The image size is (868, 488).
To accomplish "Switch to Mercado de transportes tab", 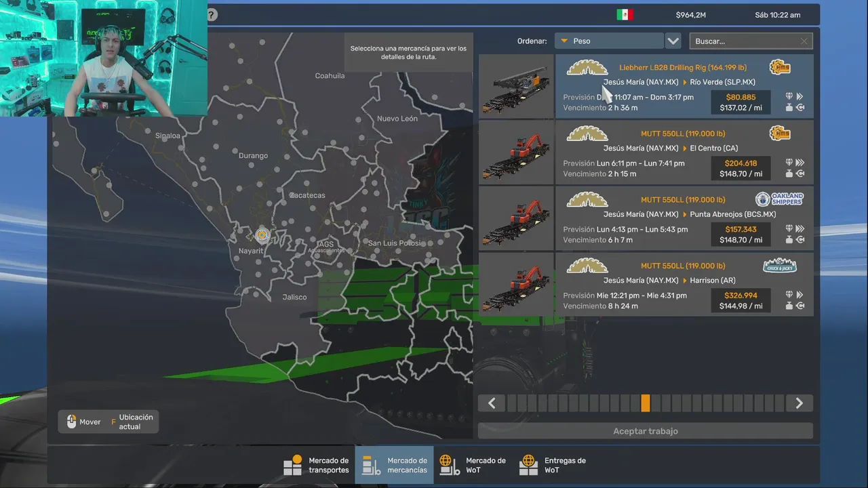I will point(315,465).
